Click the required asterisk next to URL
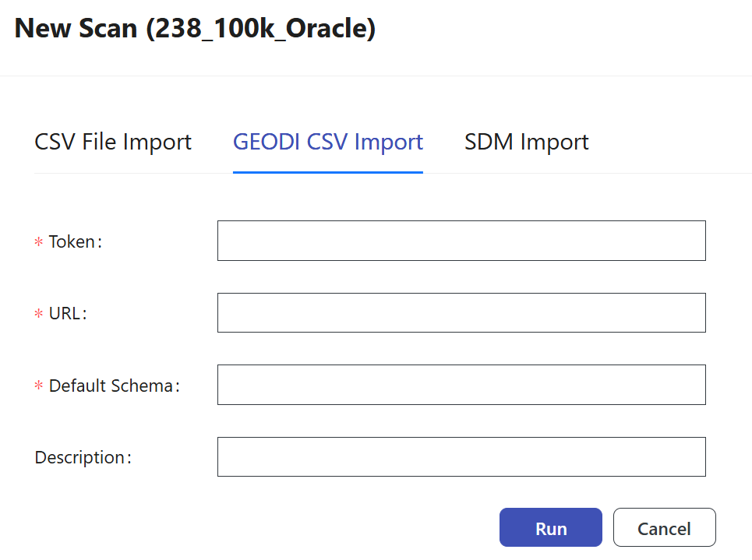 (x=38, y=315)
